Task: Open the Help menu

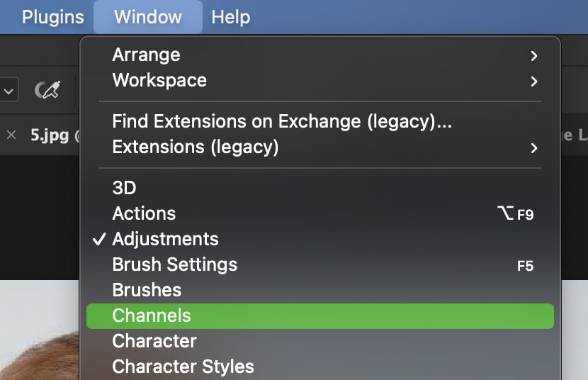Action: pos(231,17)
